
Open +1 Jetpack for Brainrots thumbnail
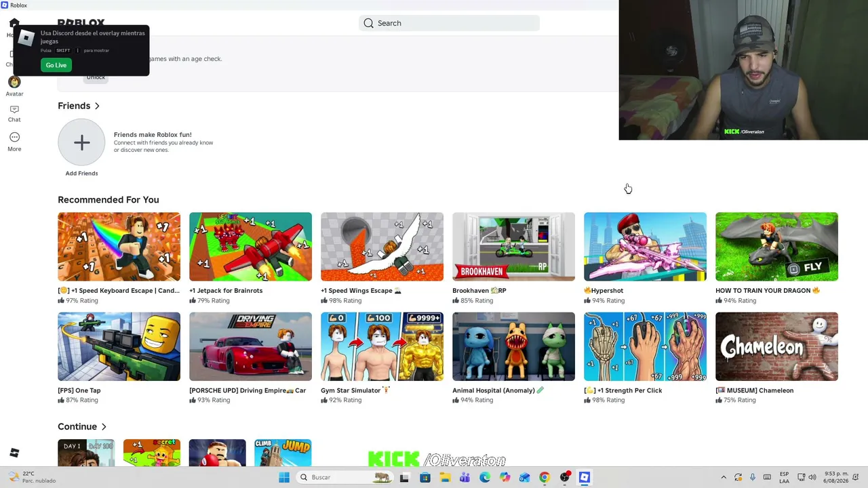pos(250,247)
